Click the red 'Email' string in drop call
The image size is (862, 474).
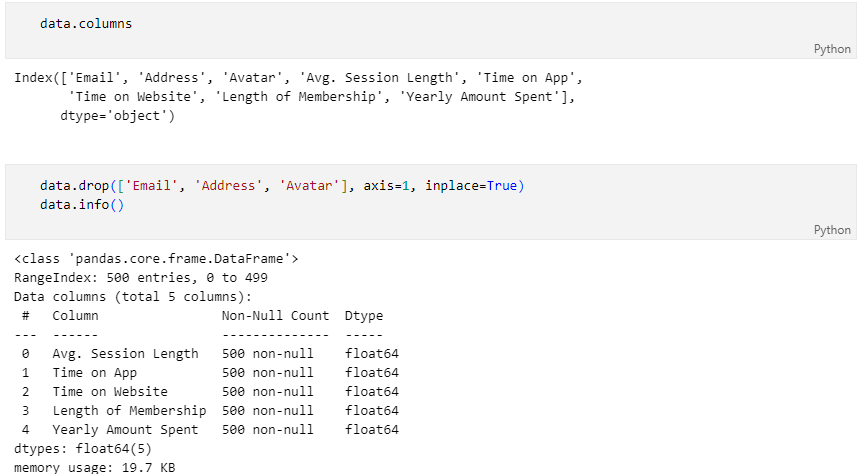(152, 186)
